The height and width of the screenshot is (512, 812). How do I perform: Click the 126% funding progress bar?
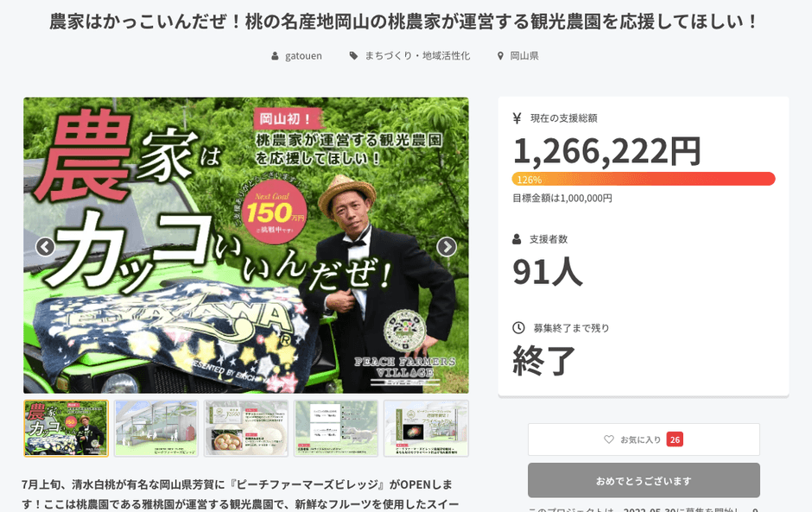point(644,179)
